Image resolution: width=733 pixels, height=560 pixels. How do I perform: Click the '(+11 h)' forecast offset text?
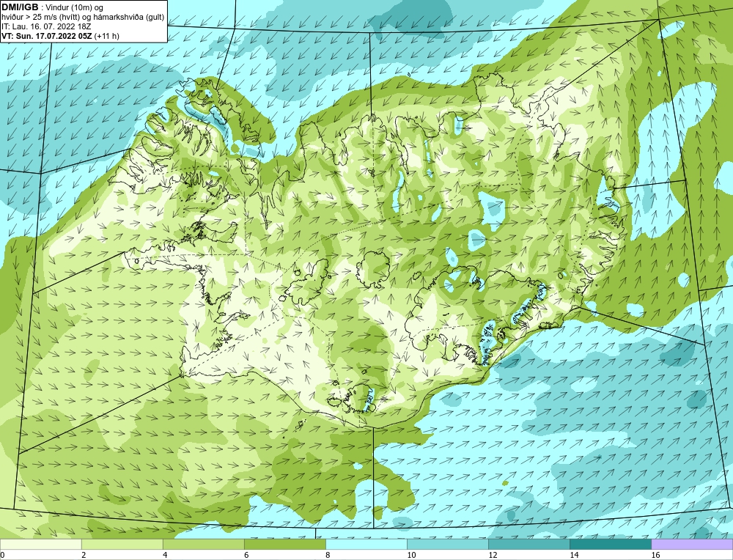click(x=106, y=36)
